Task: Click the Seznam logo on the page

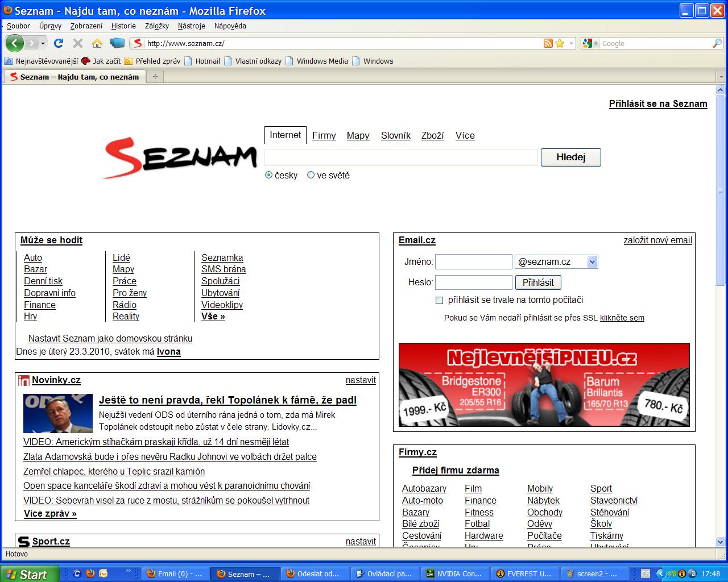Action: pos(180,157)
